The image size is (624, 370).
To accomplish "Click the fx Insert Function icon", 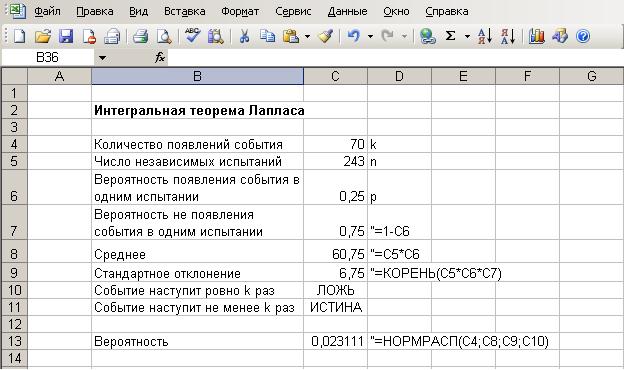I will pyautogui.click(x=160, y=58).
